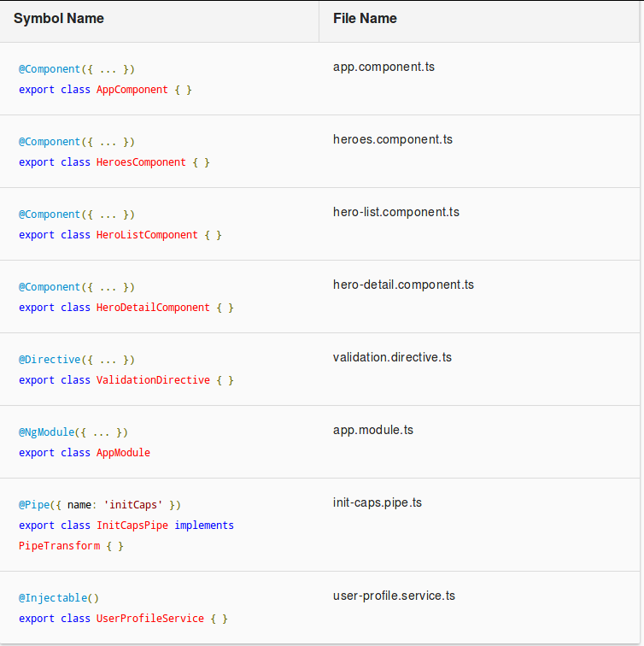The image size is (644, 646).
Task: Select the validation.directive.ts file name
Action: click(x=392, y=357)
